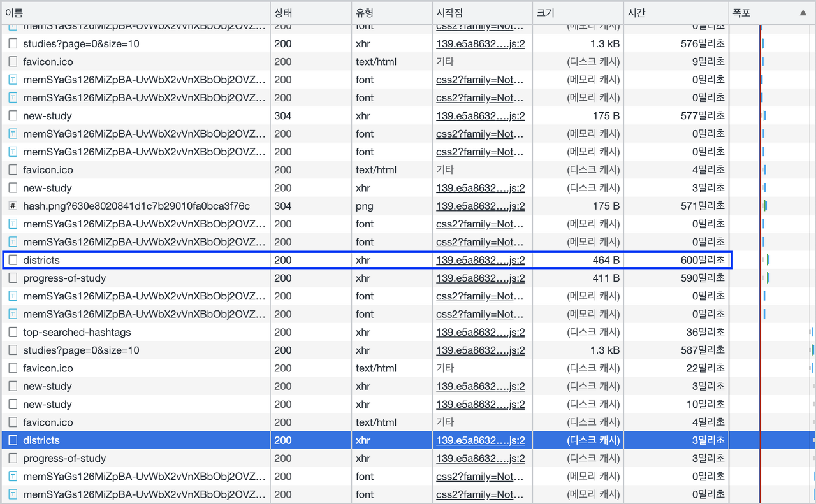Screen dimensions: 816x504
Task: Select the hash.png?630e8020841d1c7b29010fa0bca3f76c request
Action: [x=136, y=206]
